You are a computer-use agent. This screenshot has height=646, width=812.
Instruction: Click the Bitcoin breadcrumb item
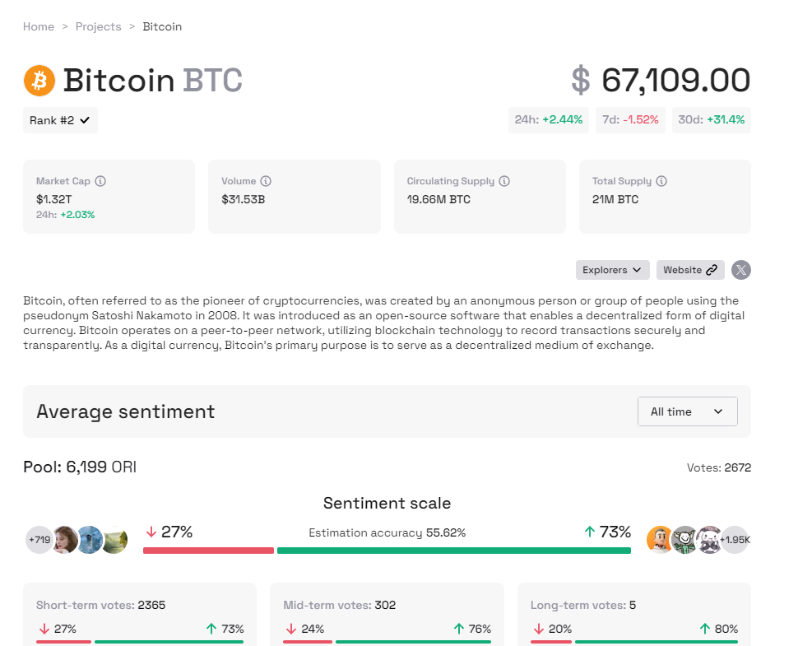pos(162,26)
